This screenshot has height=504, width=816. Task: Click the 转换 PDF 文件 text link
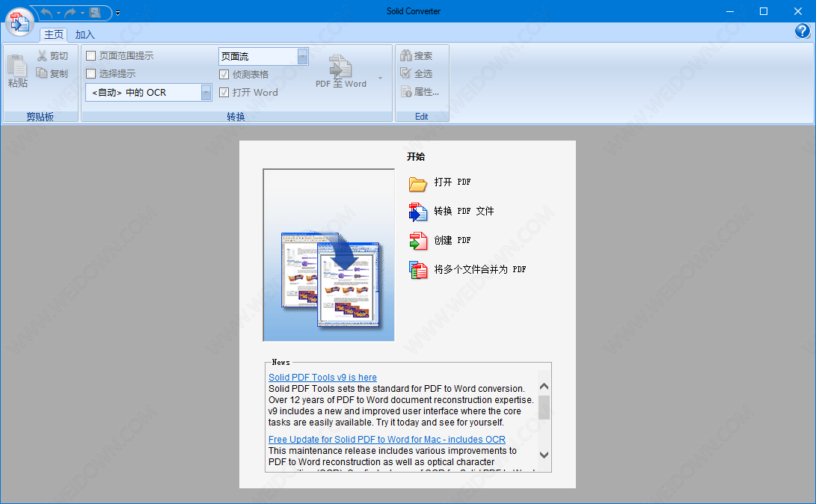coord(464,211)
